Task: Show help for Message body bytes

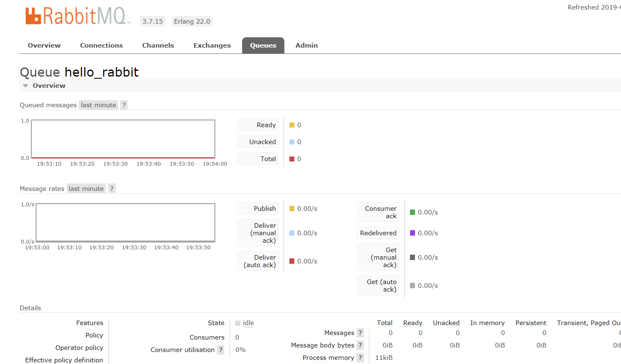Action: tap(360, 345)
